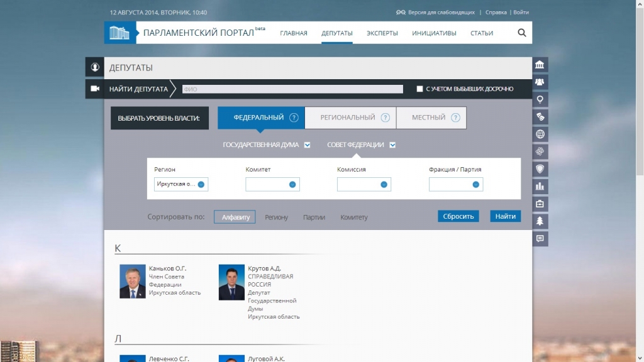Click the ПАРЛАМЕНТСКИЙ ПОРТАЛ title

point(199,33)
